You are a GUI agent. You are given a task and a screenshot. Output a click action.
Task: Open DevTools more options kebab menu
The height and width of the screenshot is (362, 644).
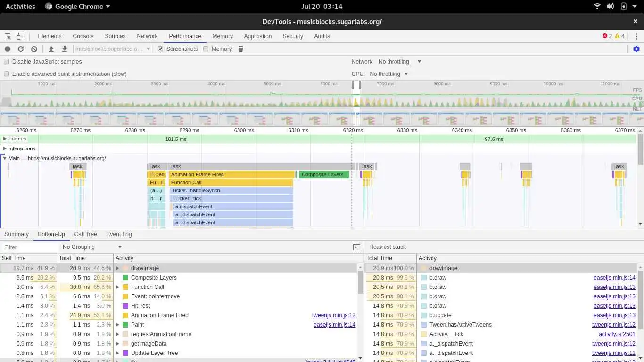pyautogui.click(x=636, y=36)
